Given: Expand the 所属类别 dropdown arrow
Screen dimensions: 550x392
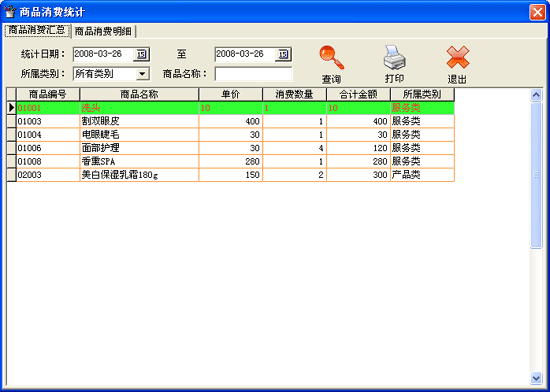Looking at the screenshot, I should [142, 74].
